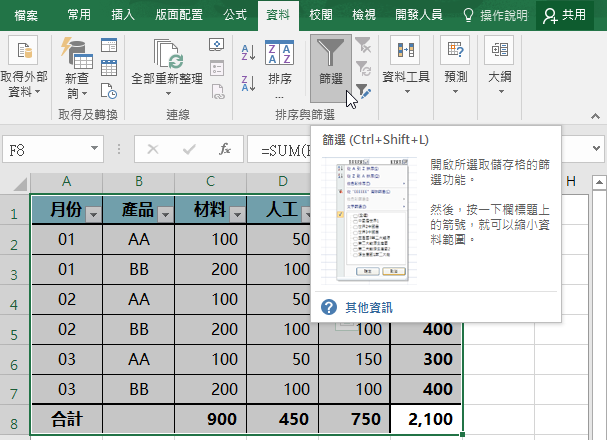Viewport: 607px width, 440px height.
Task: Open the 月份 column filter dropdown
Action: point(93,214)
